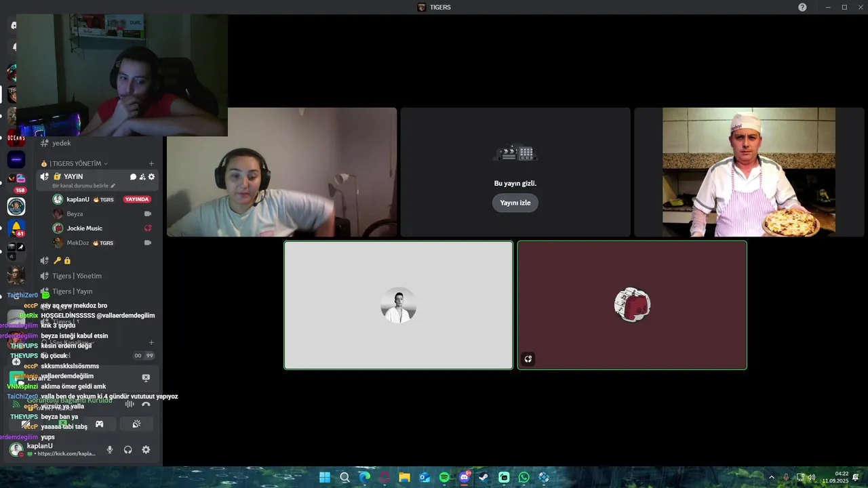Show hidden system tray icons
The height and width of the screenshot is (488, 868).
point(771,477)
